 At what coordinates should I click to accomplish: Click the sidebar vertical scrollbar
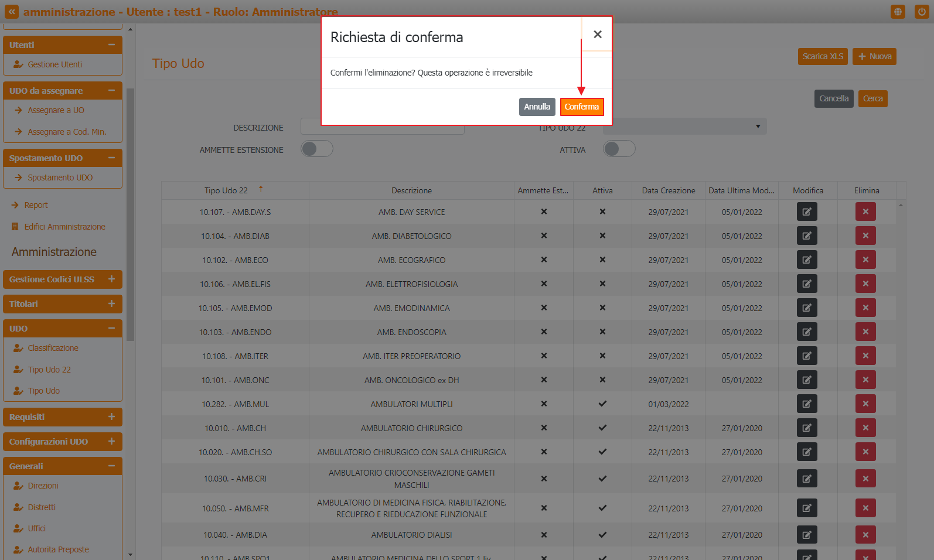[130, 214]
